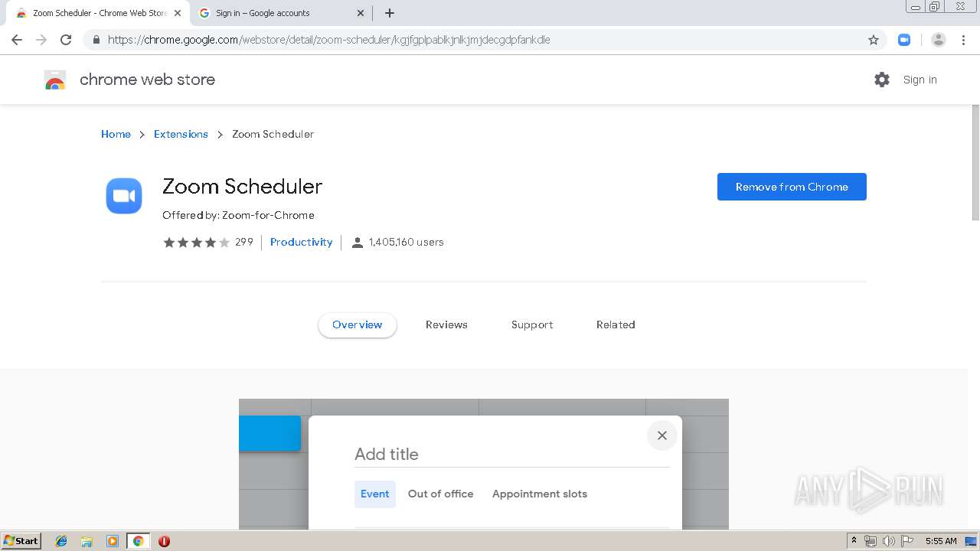This screenshot has width=980, height=551.
Task: Select Chrome in the taskbar
Action: (139, 541)
